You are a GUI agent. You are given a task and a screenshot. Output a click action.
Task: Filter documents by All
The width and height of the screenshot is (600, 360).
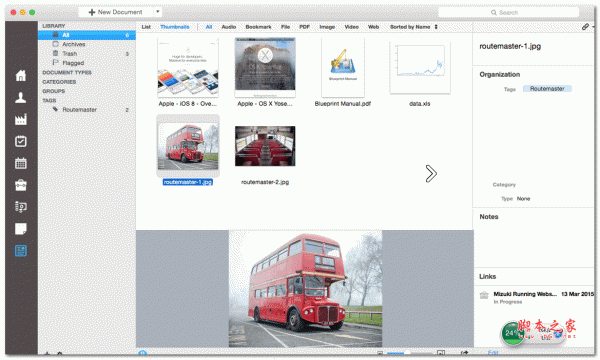point(209,27)
